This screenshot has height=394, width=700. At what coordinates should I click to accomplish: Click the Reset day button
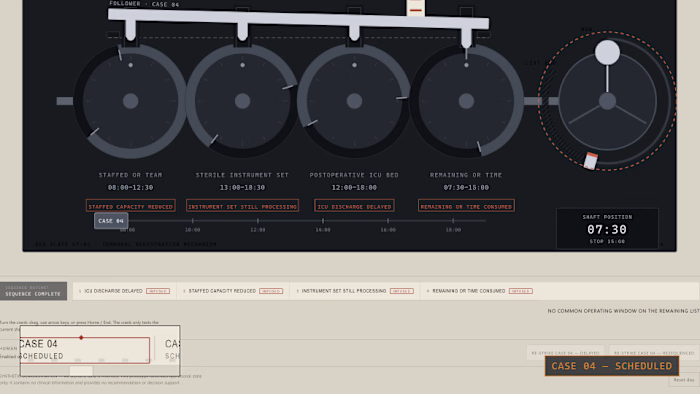pyautogui.click(x=684, y=380)
